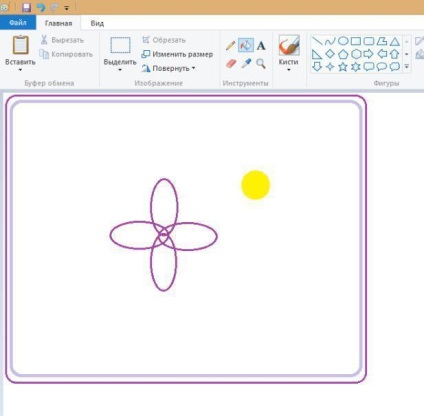Screen dimensions: 424x416
Task: Choose the five-point star shape
Action: click(x=343, y=67)
